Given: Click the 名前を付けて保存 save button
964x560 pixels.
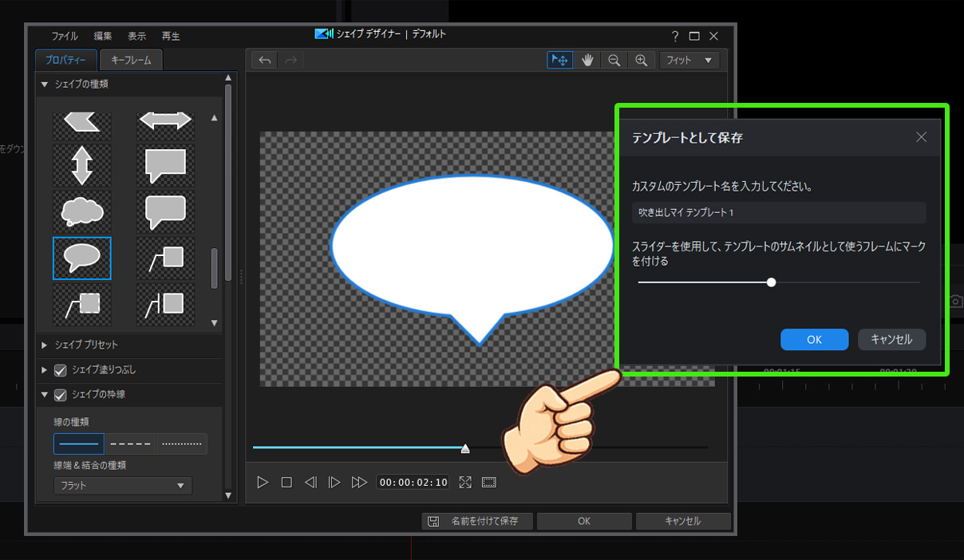Looking at the screenshot, I should 476,521.
